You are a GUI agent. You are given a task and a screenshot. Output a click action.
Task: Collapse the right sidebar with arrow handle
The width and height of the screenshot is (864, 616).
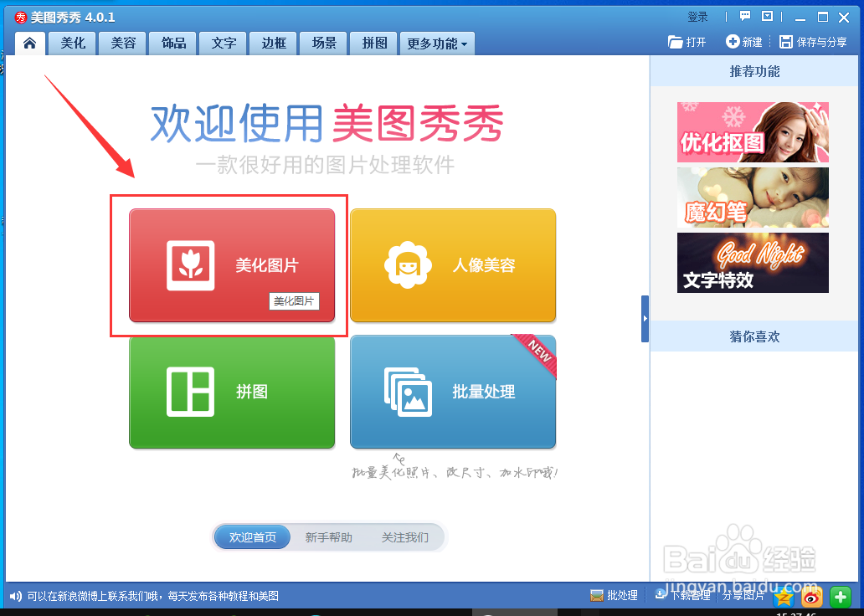[x=645, y=319]
